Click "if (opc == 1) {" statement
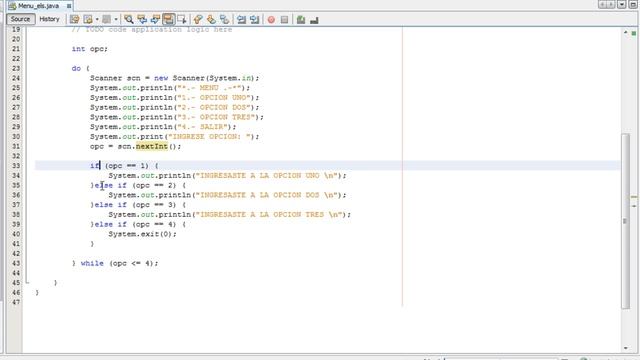Viewport: 640px width, 360px height. pos(124,166)
